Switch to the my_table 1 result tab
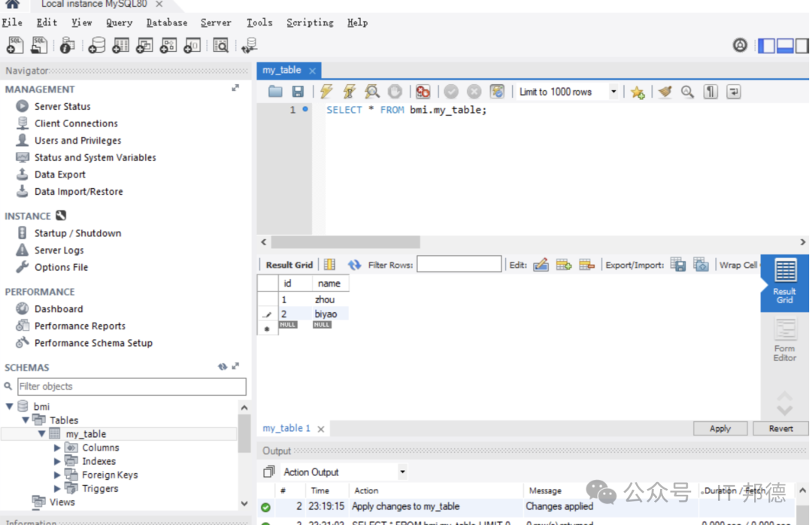812x525 pixels. pyautogui.click(x=286, y=428)
